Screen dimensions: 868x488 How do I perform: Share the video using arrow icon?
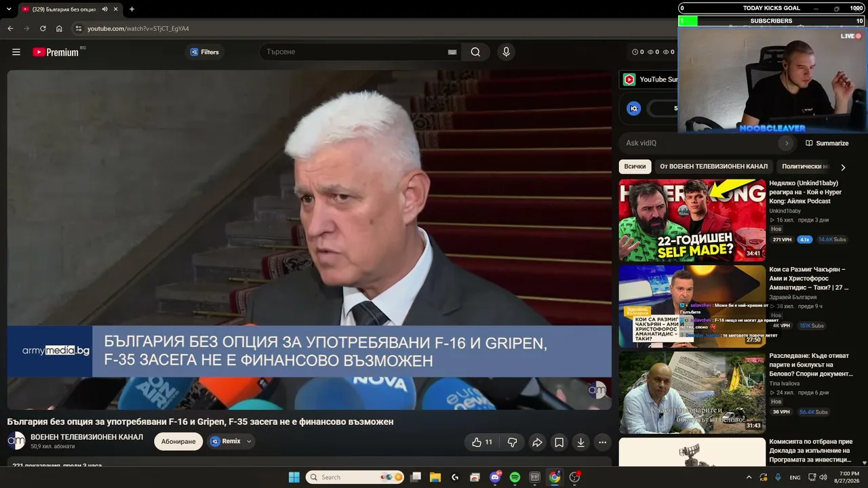click(537, 442)
